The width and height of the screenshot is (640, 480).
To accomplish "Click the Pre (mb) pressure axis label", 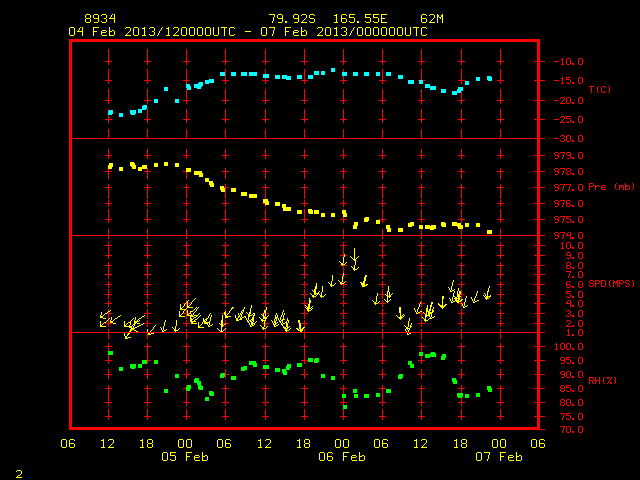I will click(x=611, y=187).
